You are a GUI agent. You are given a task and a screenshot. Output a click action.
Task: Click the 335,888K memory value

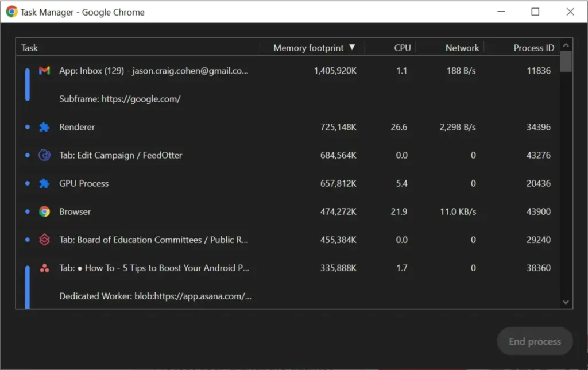click(338, 268)
